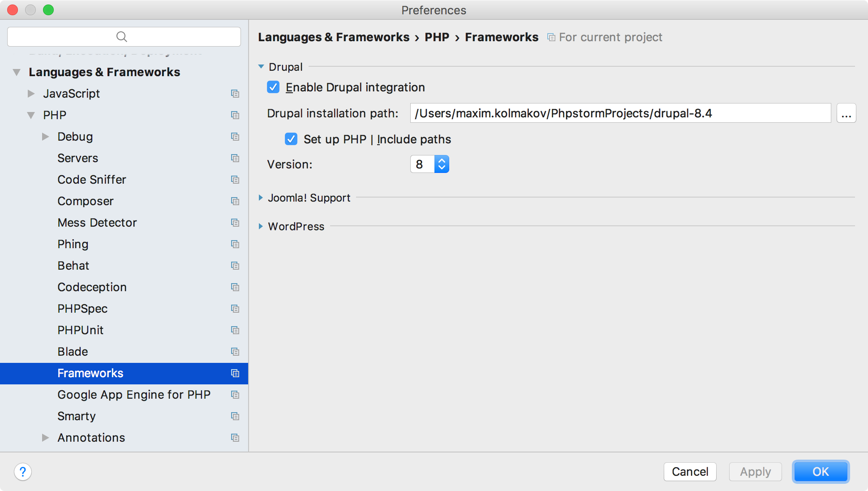Click the Languages & Frameworks breadcrumb text
Viewport: 868px width, 491px height.
tap(334, 37)
